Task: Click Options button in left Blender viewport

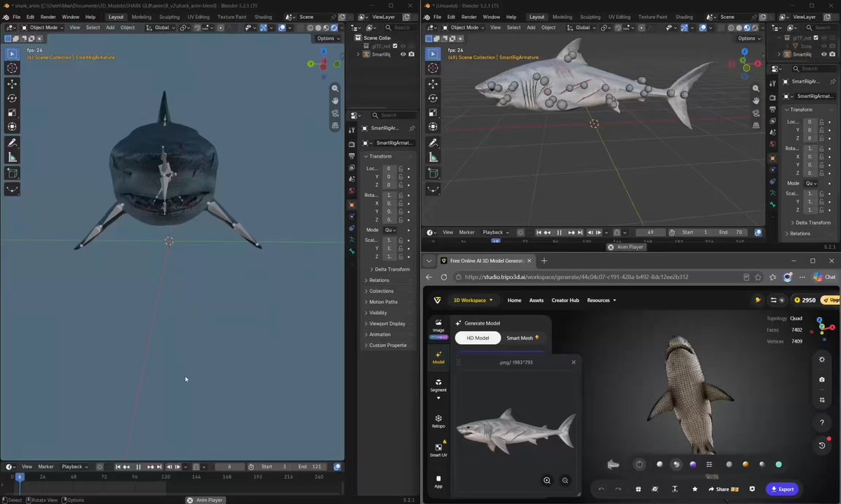Action: [x=328, y=38]
